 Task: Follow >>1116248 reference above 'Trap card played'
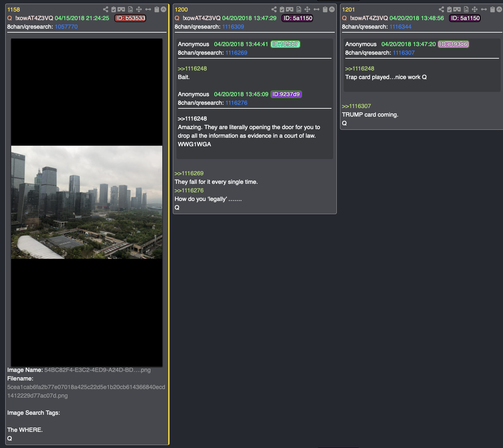click(x=359, y=69)
